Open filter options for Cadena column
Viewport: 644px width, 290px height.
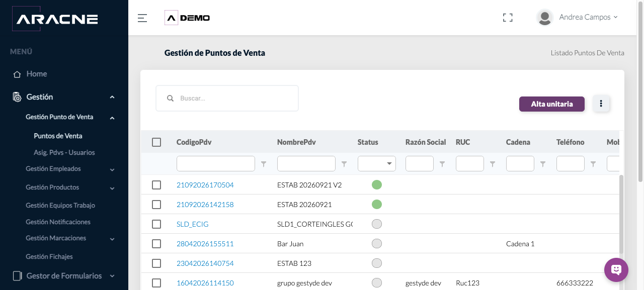(543, 164)
